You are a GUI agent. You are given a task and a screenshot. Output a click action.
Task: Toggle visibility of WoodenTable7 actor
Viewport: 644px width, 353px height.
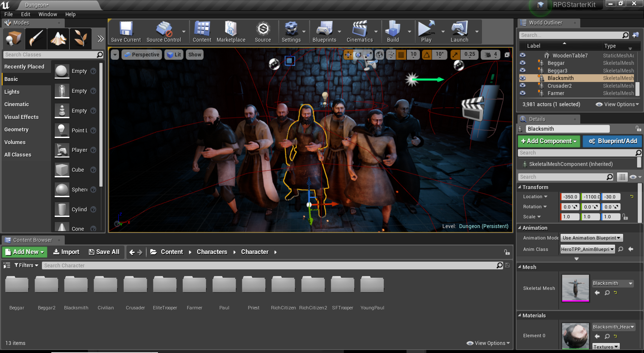click(x=523, y=55)
